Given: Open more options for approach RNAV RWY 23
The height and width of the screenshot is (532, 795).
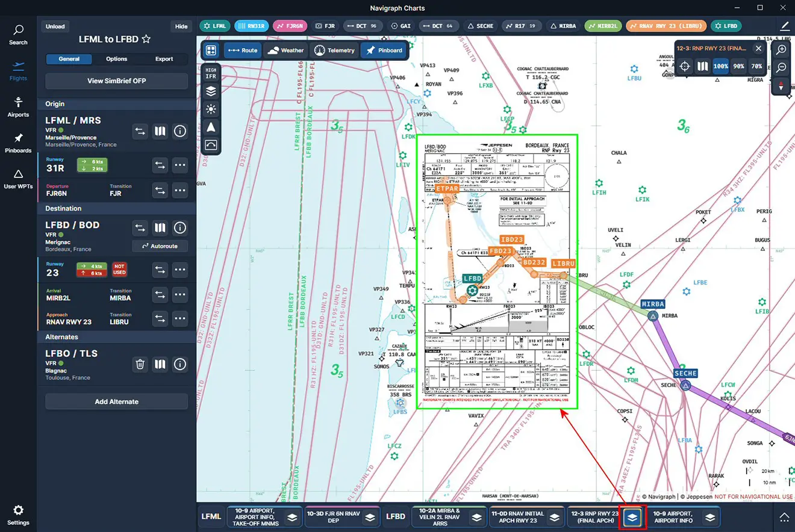Looking at the screenshot, I should click(179, 319).
